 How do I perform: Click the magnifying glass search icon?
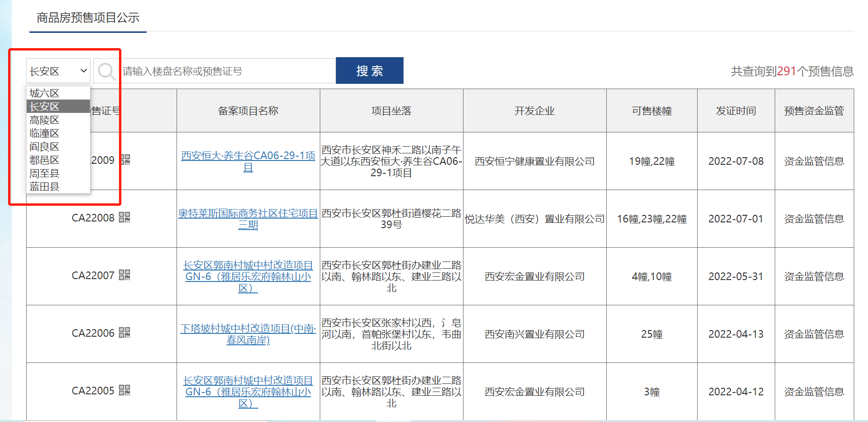[106, 71]
